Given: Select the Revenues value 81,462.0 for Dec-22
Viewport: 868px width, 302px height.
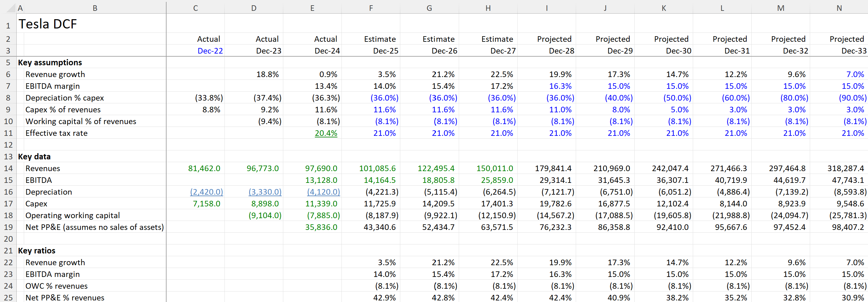Looking at the screenshot, I should click(203, 168).
